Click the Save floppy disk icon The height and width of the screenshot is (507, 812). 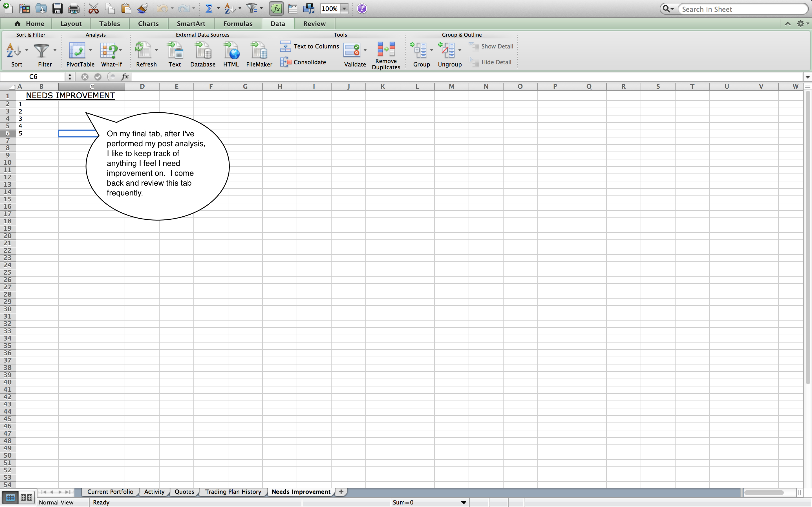tap(58, 9)
